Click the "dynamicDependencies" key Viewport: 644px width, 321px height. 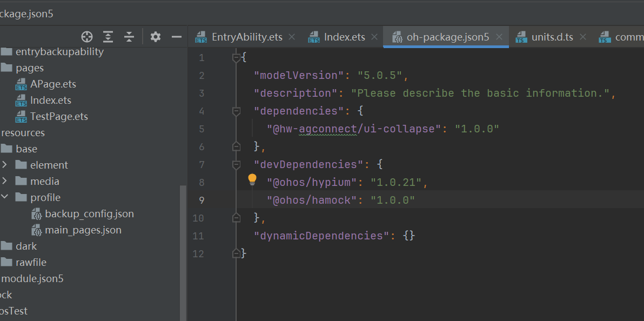pos(321,236)
